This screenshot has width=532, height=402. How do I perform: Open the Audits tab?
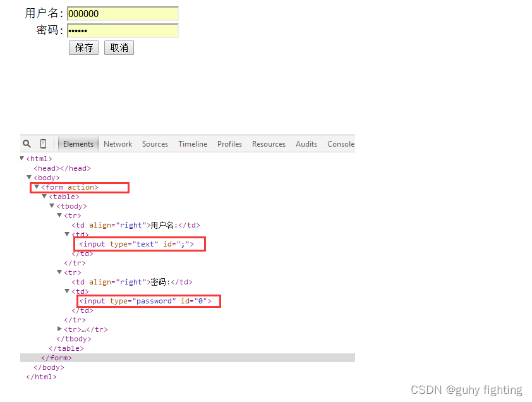tap(306, 144)
